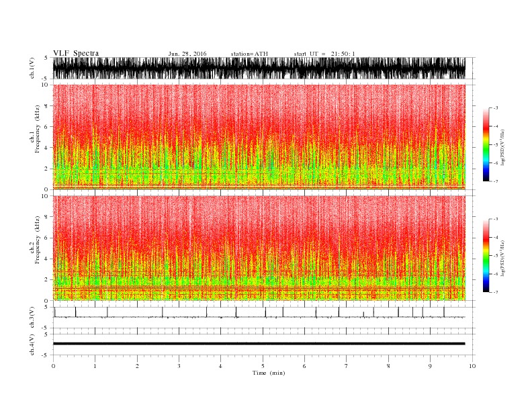
Task: Click the "VLF Spectra" plot title
Action: pos(76,53)
